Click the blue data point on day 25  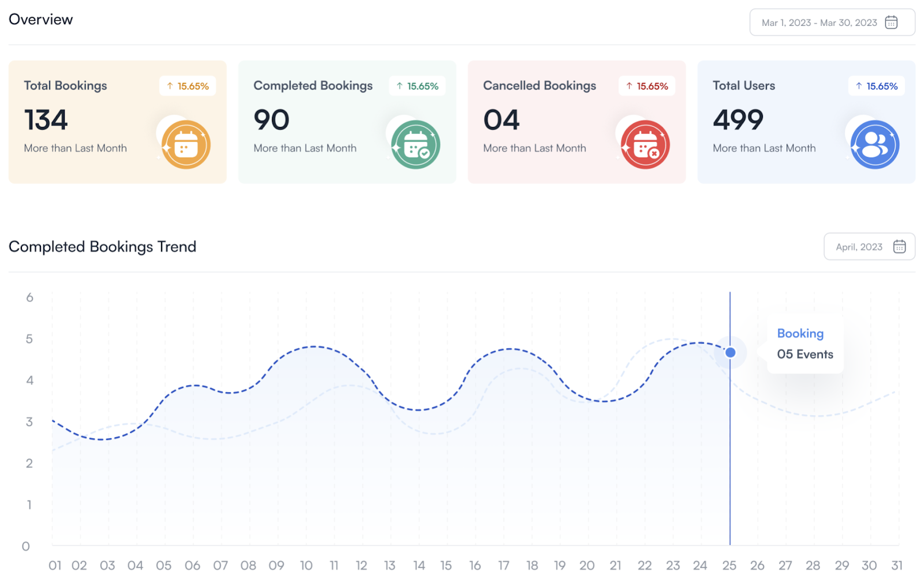730,352
